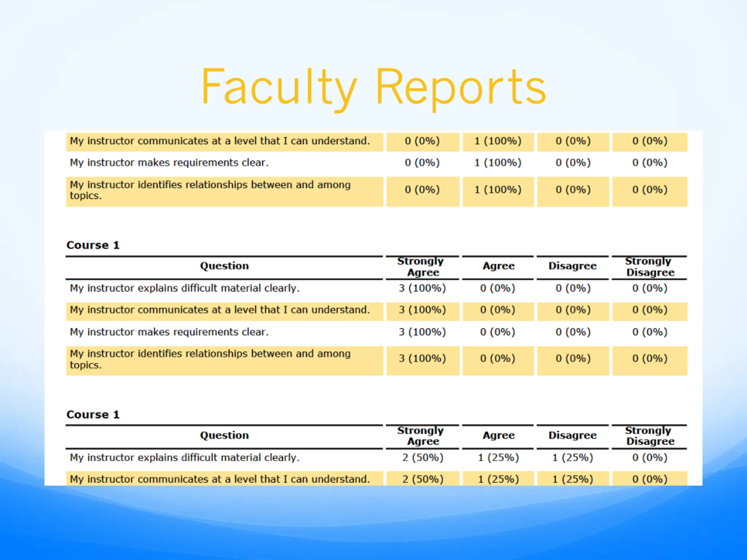Click the upper "Course 1" heading

[93, 245]
